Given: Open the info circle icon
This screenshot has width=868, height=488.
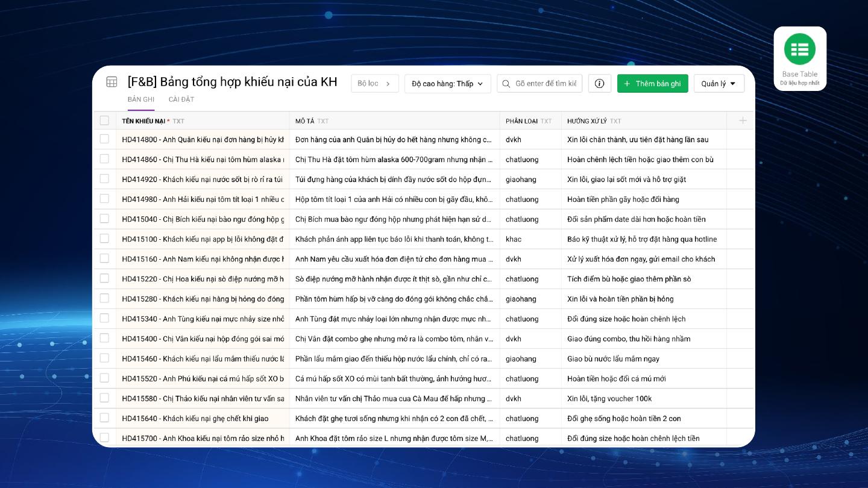Looking at the screenshot, I should pos(599,84).
